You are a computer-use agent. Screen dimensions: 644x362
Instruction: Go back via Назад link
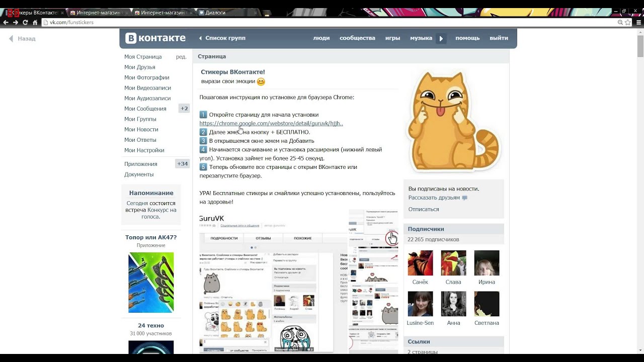point(22,38)
